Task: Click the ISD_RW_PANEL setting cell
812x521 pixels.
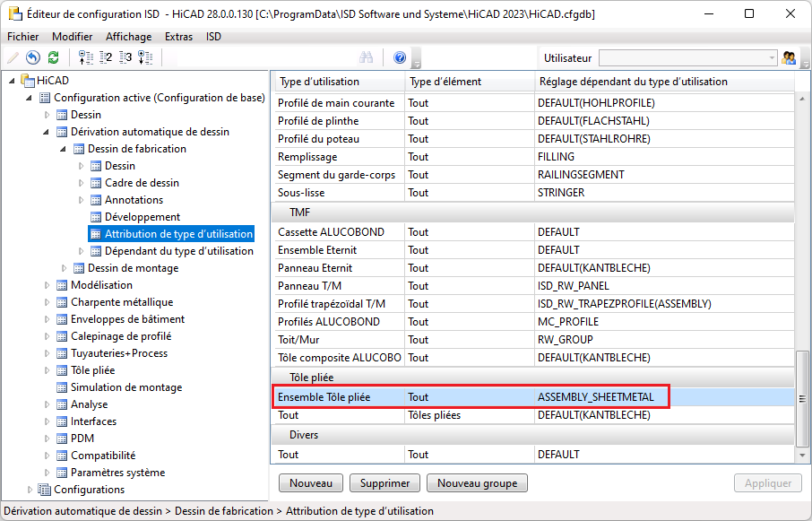Action: (x=664, y=286)
